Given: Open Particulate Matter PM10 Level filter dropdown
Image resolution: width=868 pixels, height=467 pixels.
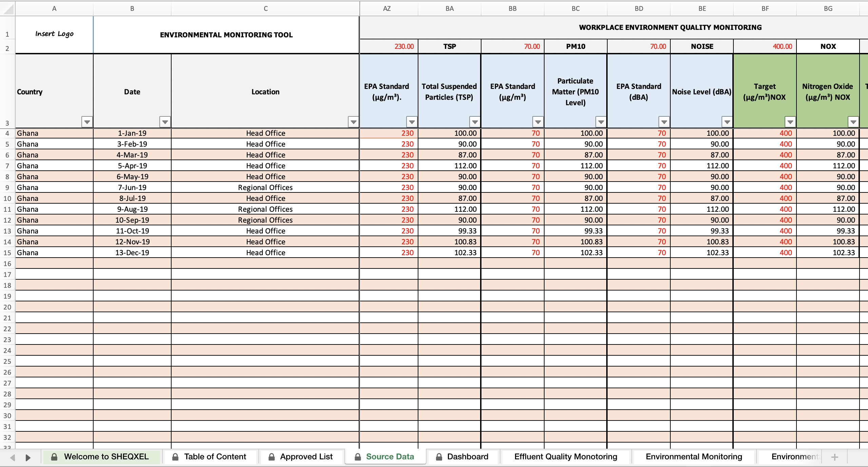Looking at the screenshot, I should (601, 122).
